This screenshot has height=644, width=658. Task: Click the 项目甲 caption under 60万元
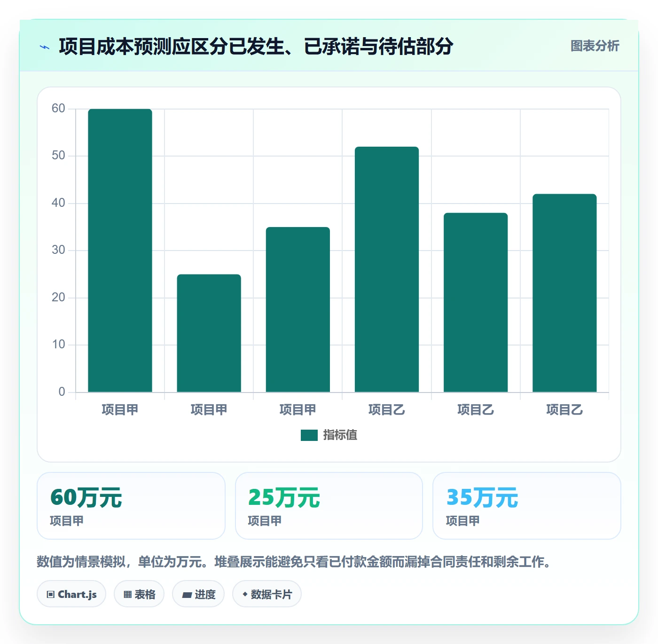67,521
